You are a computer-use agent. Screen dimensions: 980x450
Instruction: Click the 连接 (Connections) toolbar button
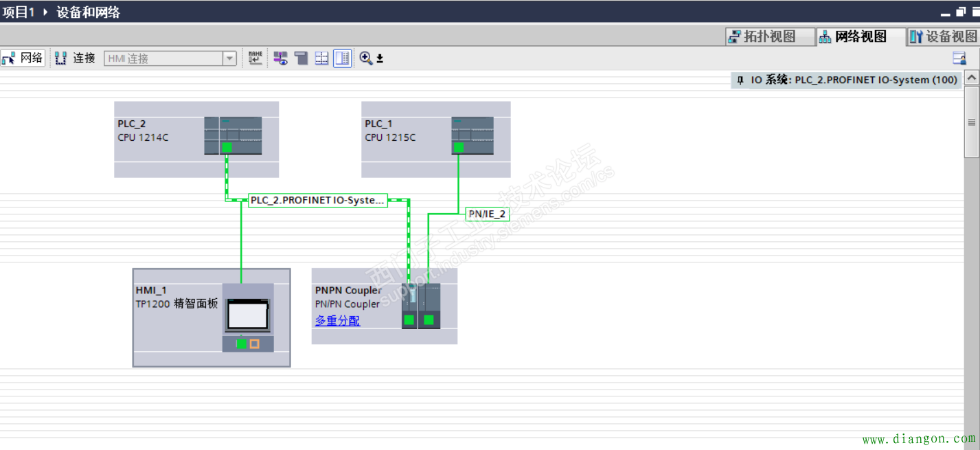[76, 58]
